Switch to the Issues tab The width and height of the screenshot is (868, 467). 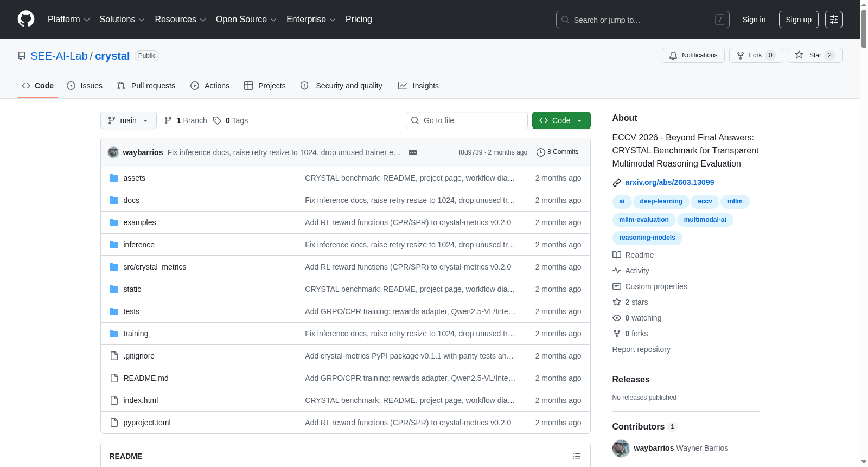point(85,86)
